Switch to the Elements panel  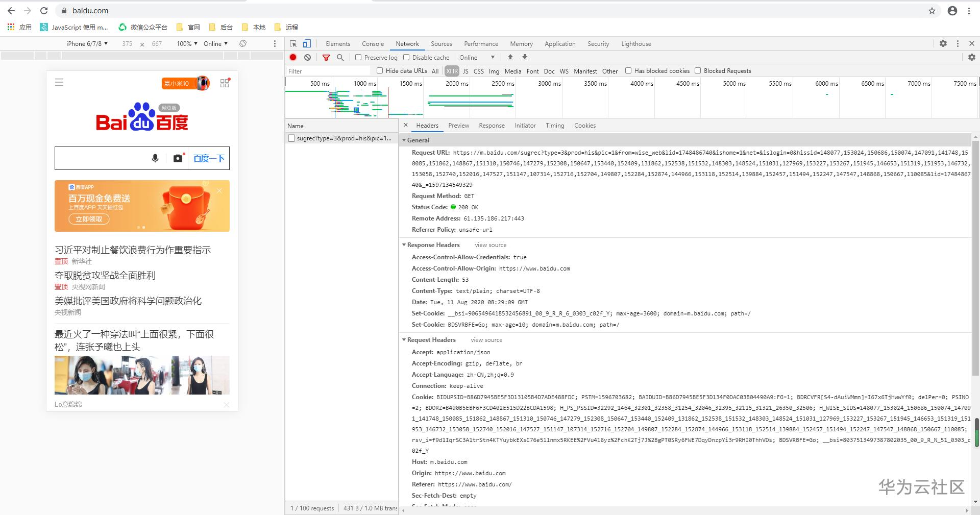tap(338, 44)
